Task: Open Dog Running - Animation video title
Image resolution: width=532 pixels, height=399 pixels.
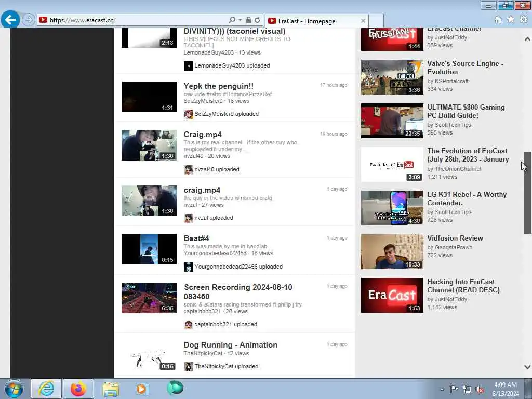Action: [230, 345]
